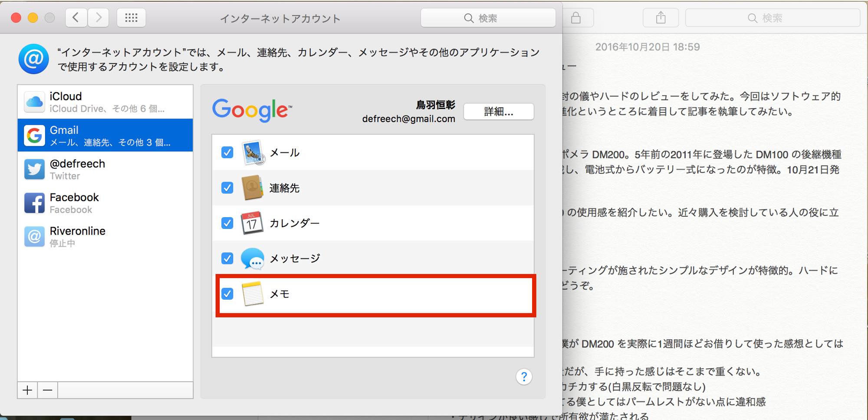This screenshot has width=868, height=420.
Task: Click the lock icon in Notes window
Action: [576, 18]
